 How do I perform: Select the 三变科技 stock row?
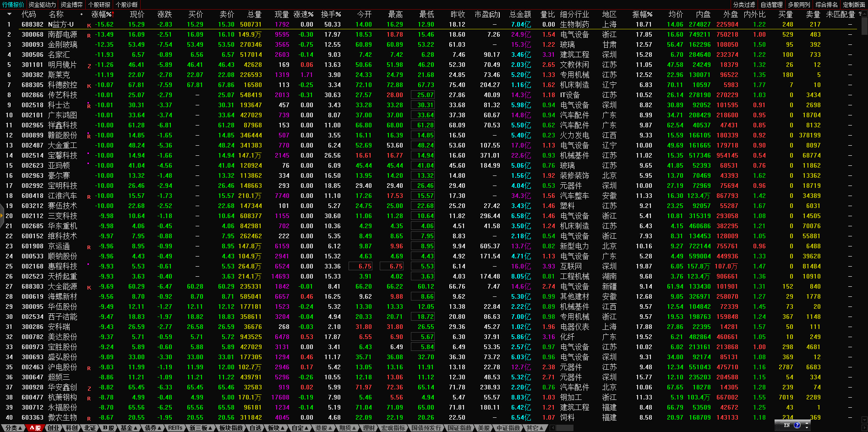[x=63, y=216]
